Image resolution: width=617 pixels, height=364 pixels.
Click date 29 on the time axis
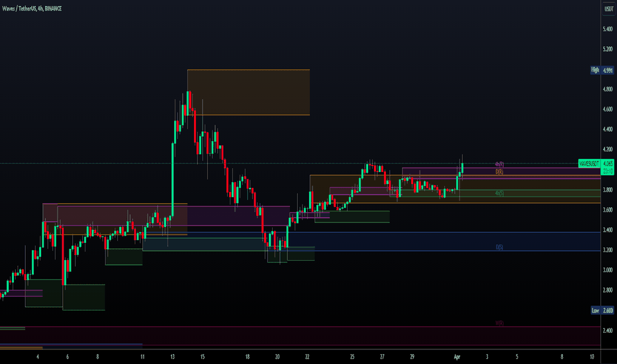(x=412, y=357)
